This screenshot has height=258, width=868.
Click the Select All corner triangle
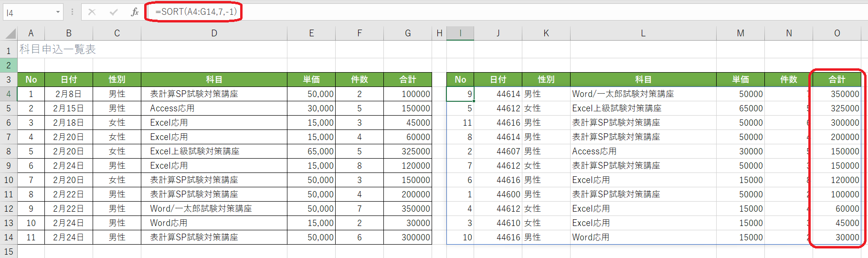click(11, 33)
